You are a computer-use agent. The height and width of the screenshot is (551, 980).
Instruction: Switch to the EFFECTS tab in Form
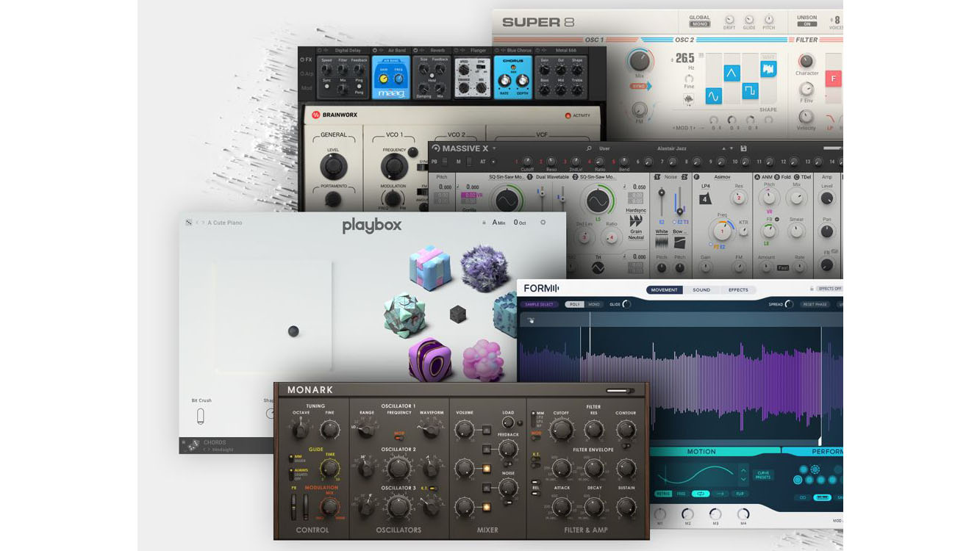pyautogui.click(x=738, y=289)
